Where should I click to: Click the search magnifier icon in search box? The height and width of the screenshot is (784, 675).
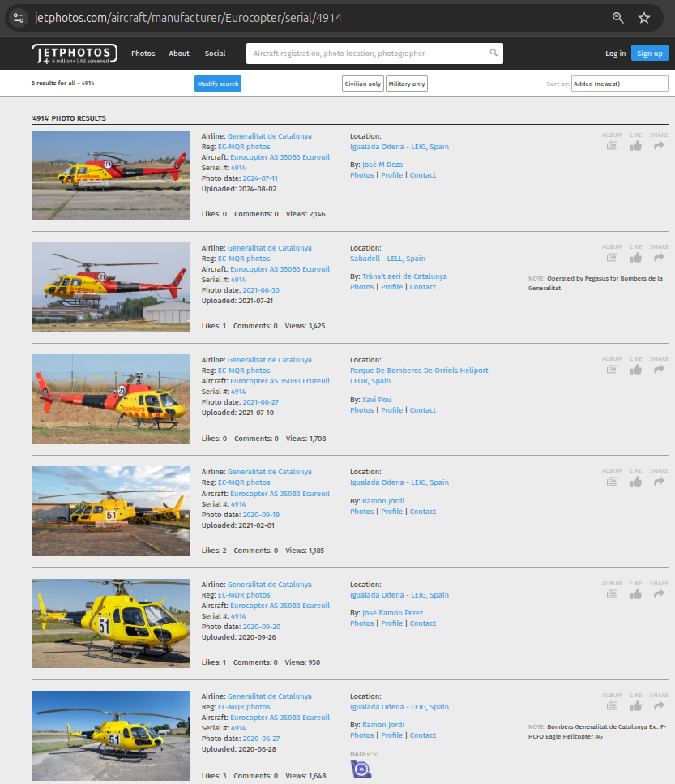[493, 54]
